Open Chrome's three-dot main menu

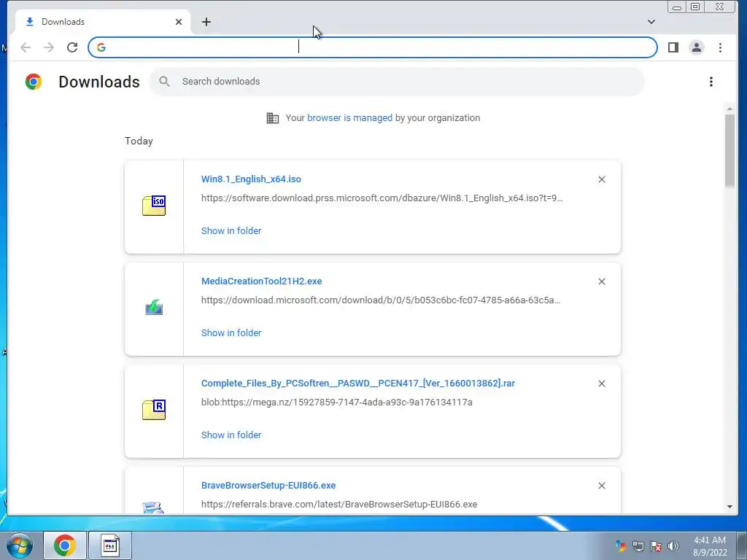tap(720, 47)
